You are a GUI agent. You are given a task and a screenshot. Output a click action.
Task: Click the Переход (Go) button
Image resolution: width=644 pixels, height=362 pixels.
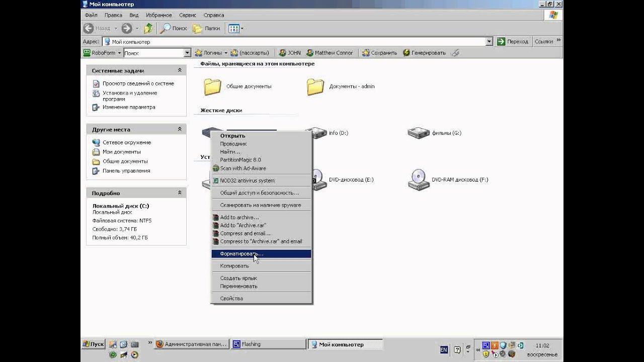[513, 42]
